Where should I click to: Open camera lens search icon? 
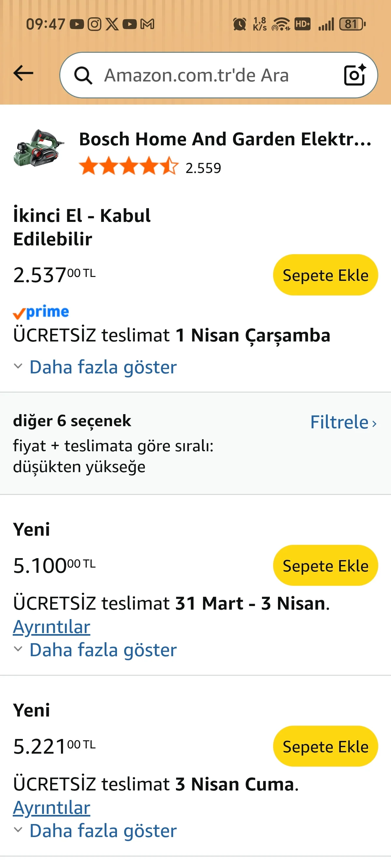(354, 75)
